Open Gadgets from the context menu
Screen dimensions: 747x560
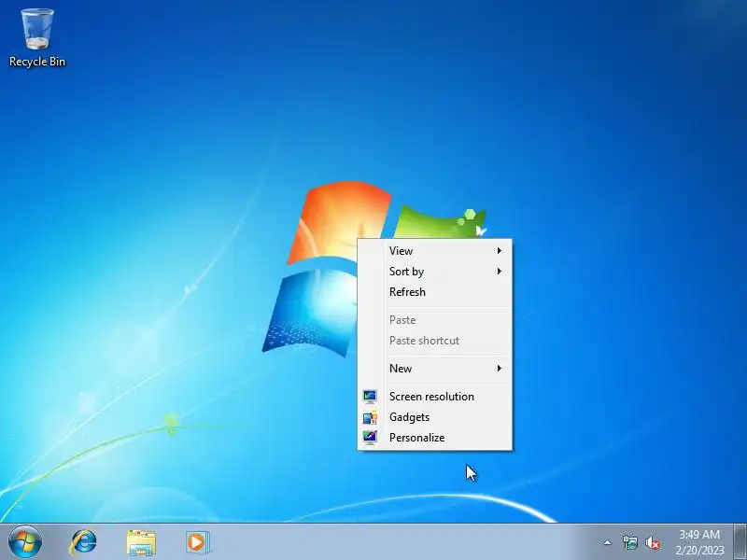pos(447,417)
